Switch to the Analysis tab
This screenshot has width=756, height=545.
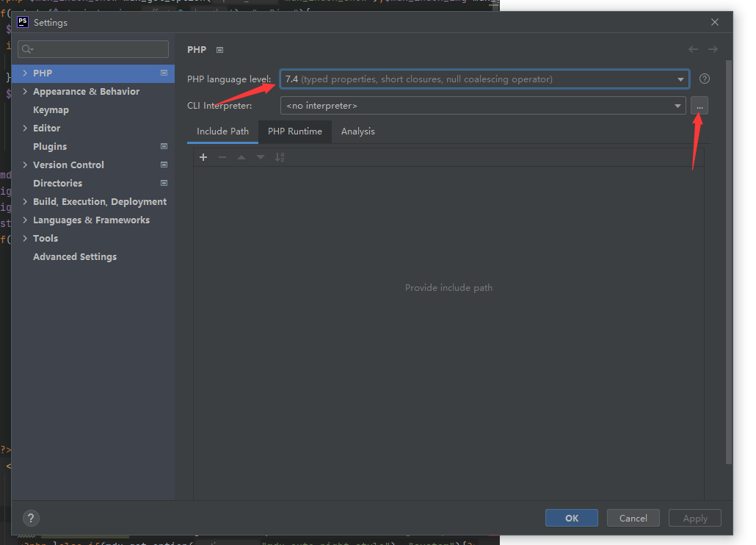pyautogui.click(x=358, y=131)
